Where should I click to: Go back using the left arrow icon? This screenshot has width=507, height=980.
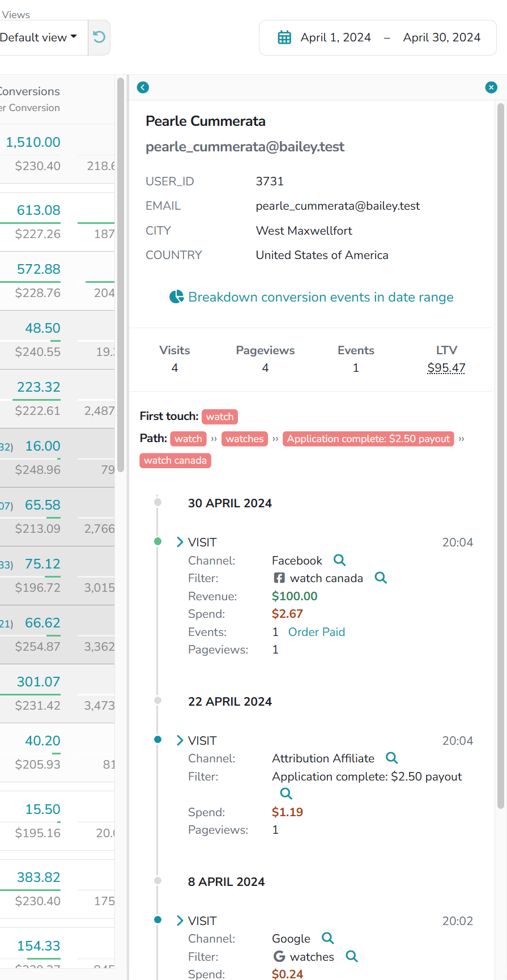(143, 87)
